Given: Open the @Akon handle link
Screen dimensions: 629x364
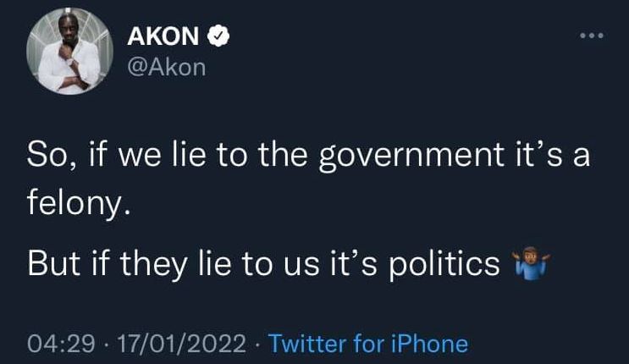Looking at the screenshot, I should [166, 67].
